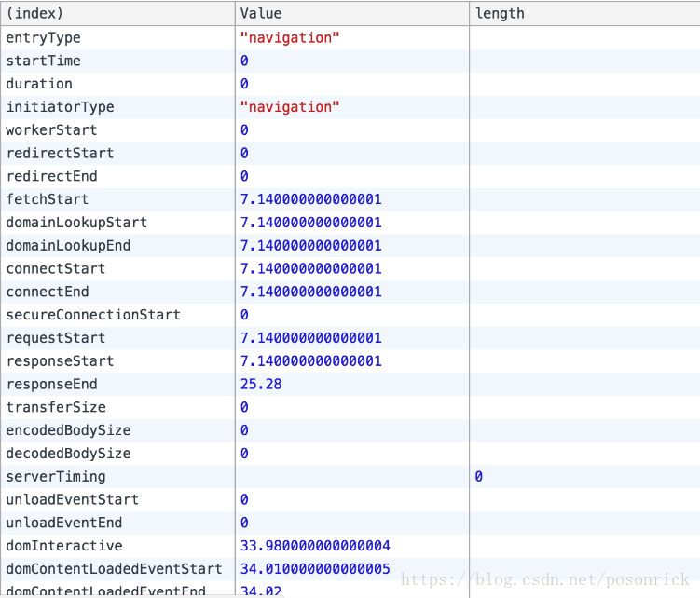
Task: Sort by the (index) column header
Action: tap(117, 13)
